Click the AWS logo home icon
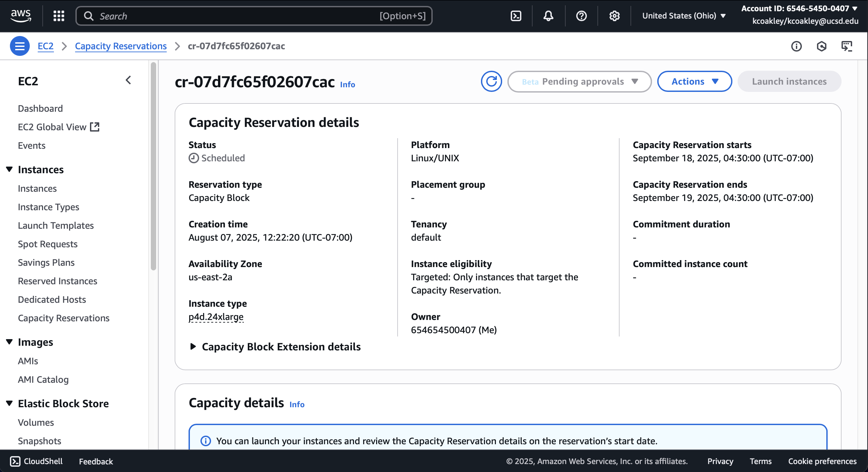 pyautogui.click(x=21, y=16)
